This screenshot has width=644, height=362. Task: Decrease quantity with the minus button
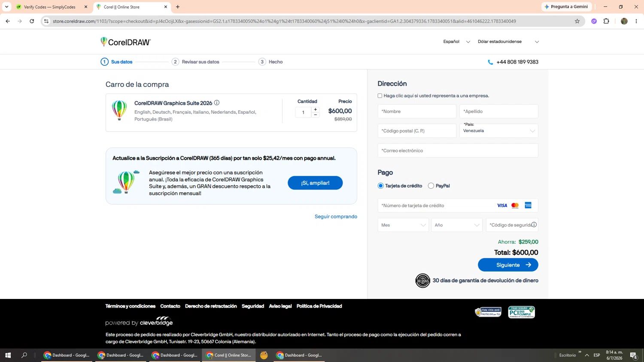pos(316,115)
